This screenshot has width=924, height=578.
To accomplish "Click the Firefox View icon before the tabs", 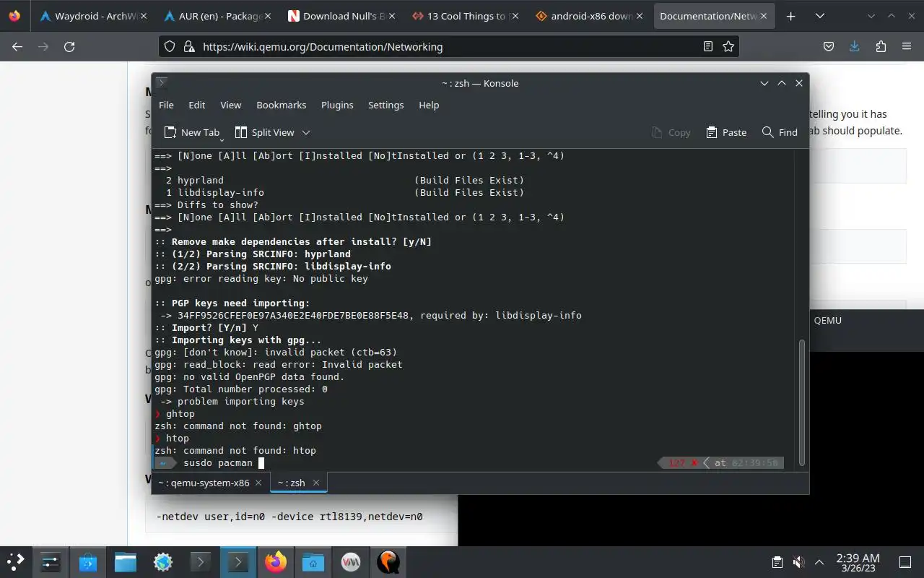I will tap(14, 16).
